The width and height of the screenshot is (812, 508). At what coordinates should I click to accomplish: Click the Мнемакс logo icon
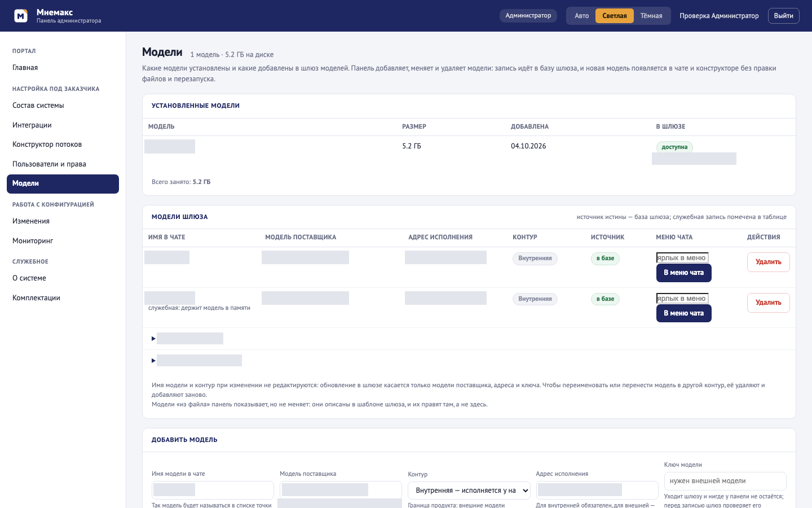(21, 16)
